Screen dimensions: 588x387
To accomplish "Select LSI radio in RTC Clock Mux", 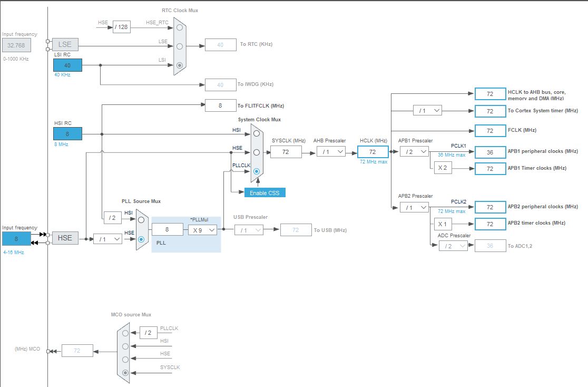I will [x=180, y=65].
